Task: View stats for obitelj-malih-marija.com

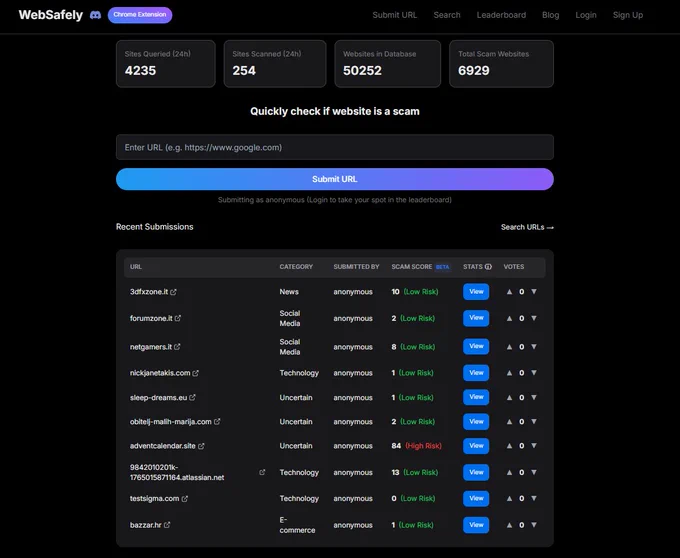Action: pyautogui.click(x=476, y=421)
